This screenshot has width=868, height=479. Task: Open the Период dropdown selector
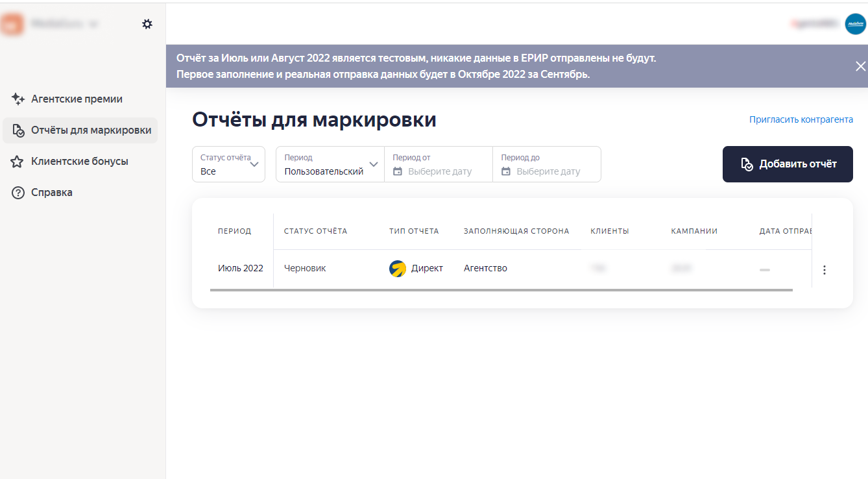pos(330,164)
